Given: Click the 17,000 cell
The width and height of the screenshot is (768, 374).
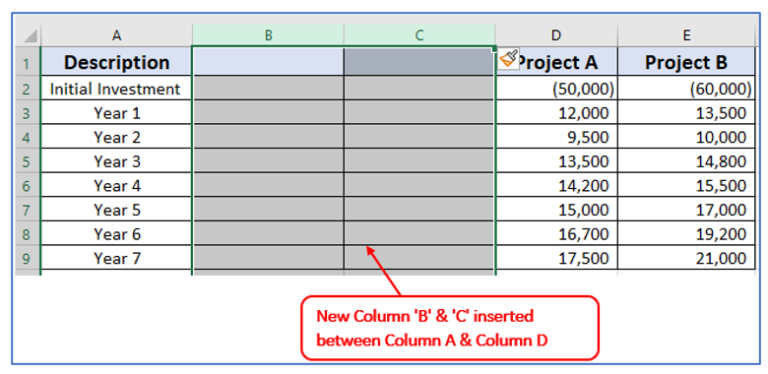Looking at the screenshot, I should point(686,210).
